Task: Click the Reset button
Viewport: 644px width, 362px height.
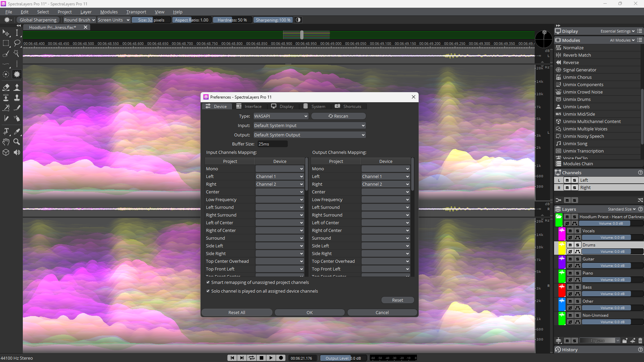Action: 397,300
